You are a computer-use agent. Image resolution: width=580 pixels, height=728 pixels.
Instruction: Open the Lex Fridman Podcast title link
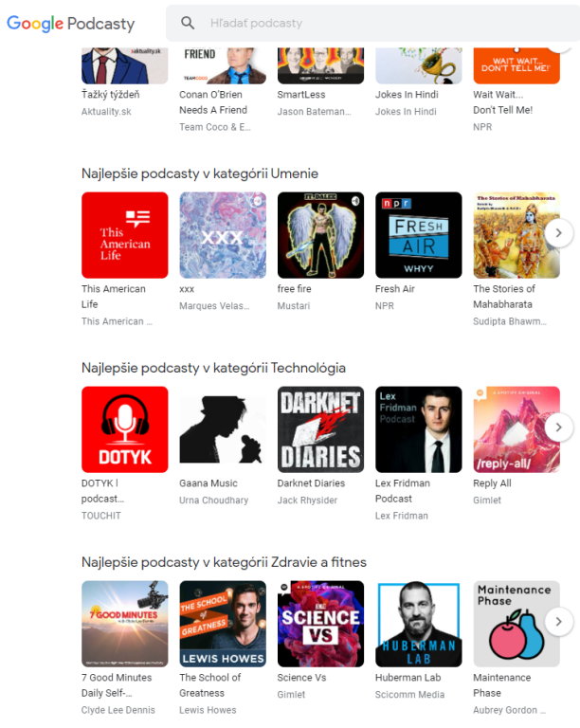[402, 491]
